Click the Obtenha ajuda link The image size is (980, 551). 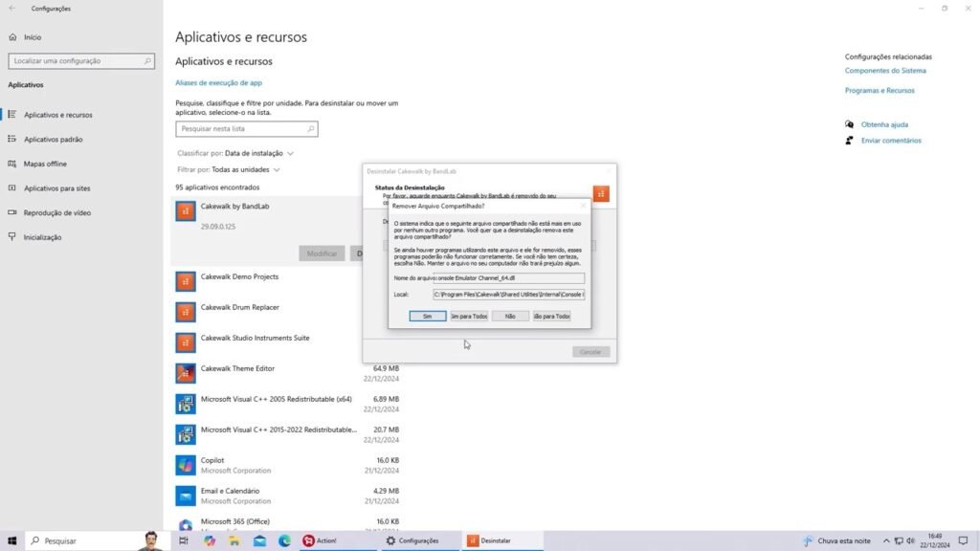884,125
